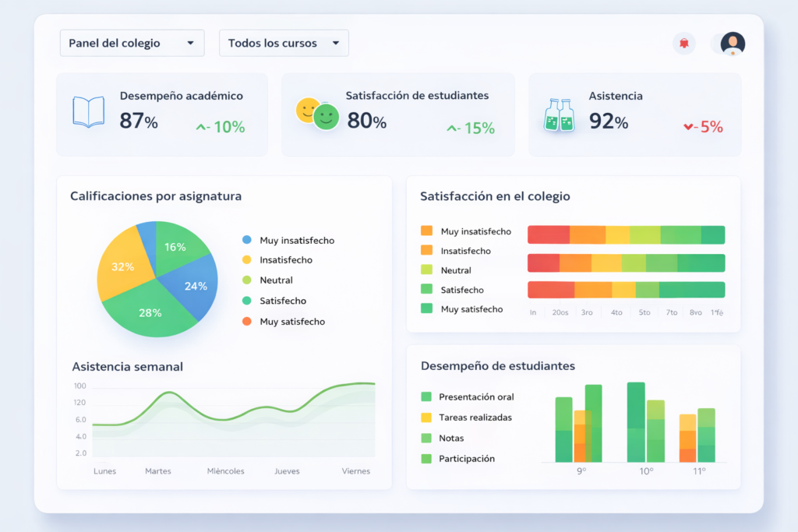This screenshot has width=798, height=532.
Task: Click the bottles icon beside Asistencia
Action: coord(558,115)
